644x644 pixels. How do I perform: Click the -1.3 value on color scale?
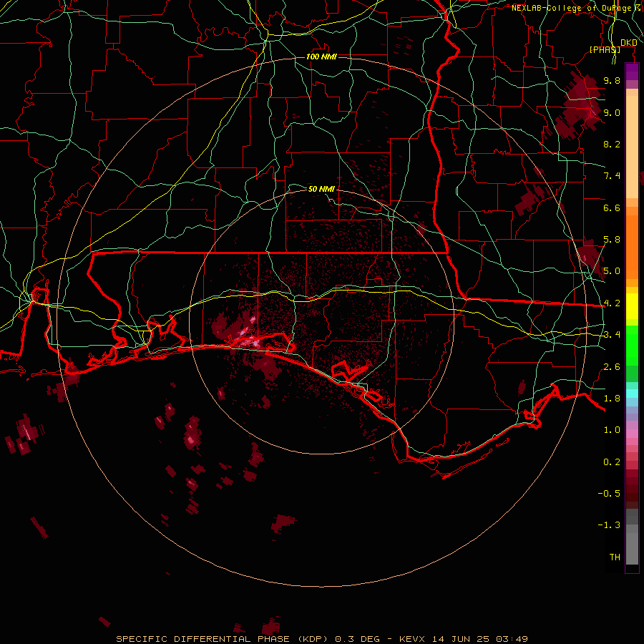610,525
